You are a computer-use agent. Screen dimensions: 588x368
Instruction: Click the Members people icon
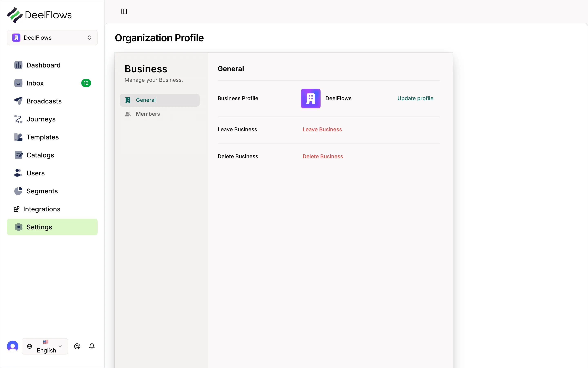tap(128, 114)
